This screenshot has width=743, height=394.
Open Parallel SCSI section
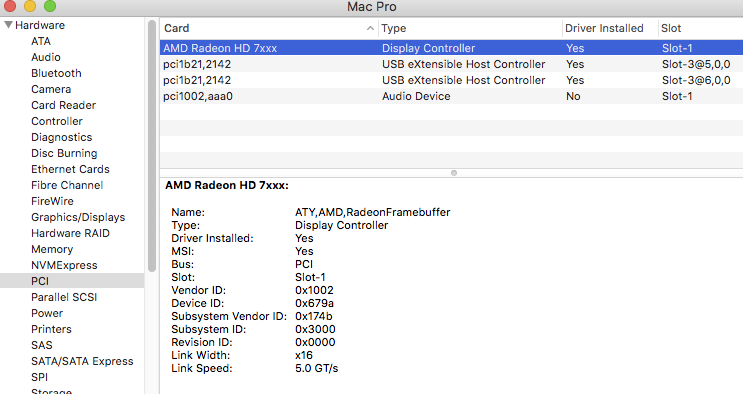tap(64, 297)
